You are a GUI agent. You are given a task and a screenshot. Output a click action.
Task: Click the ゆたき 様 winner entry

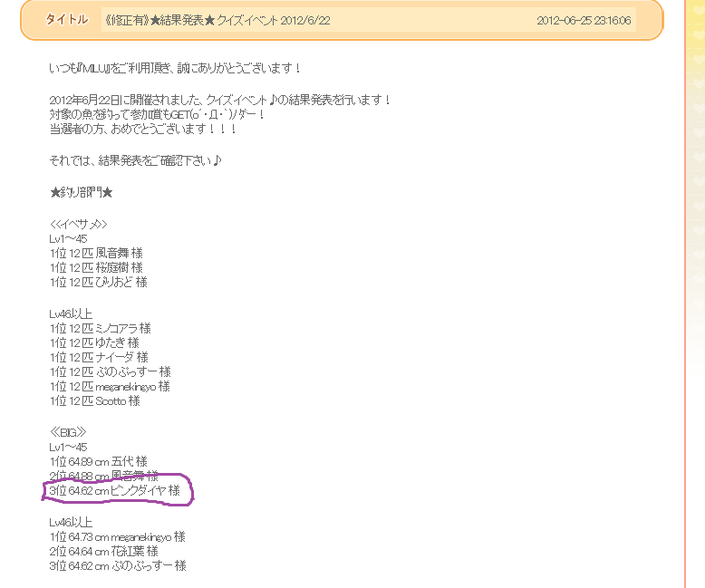click(x=94, y=342)
